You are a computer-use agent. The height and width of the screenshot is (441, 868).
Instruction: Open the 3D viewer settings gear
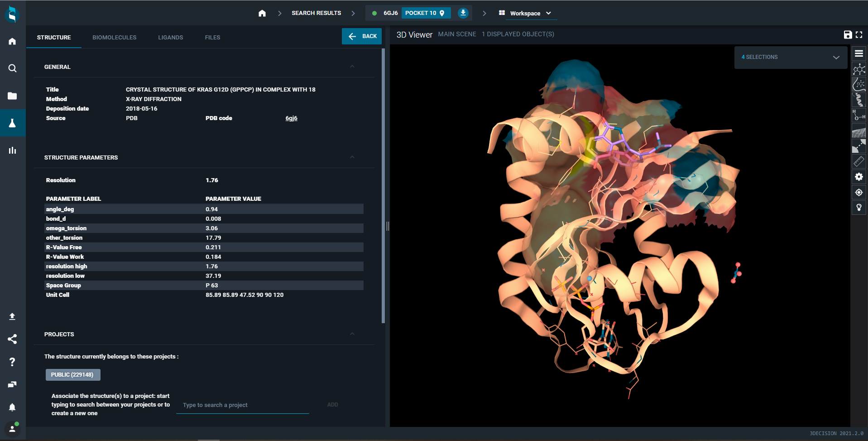858,177
